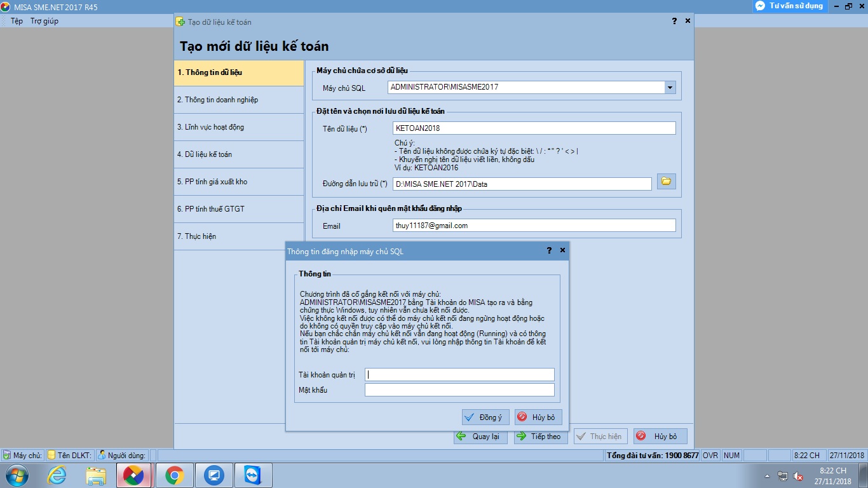The height and width of the screenshot is (488, 868).
Task: Browse folder icon for storage path
Action: pos(666,182)
